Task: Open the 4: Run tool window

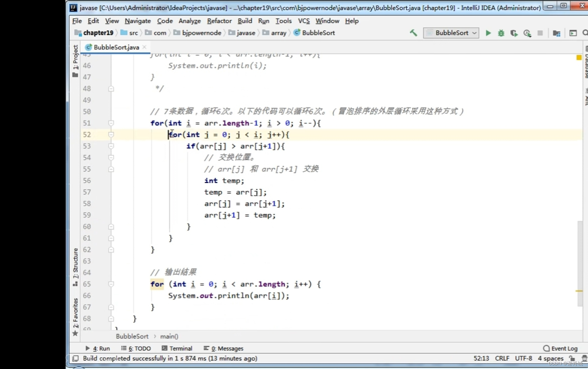Action: (98, 348)
